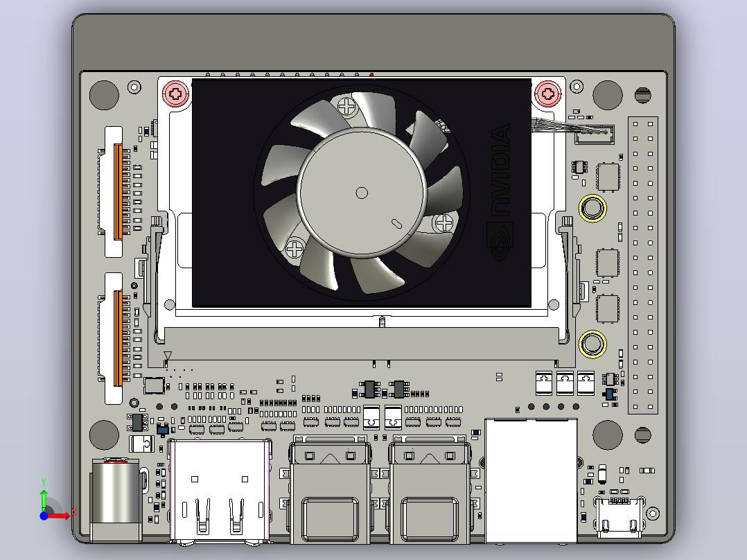Select the gray SODIMM socket bar below module

point(362,343)
